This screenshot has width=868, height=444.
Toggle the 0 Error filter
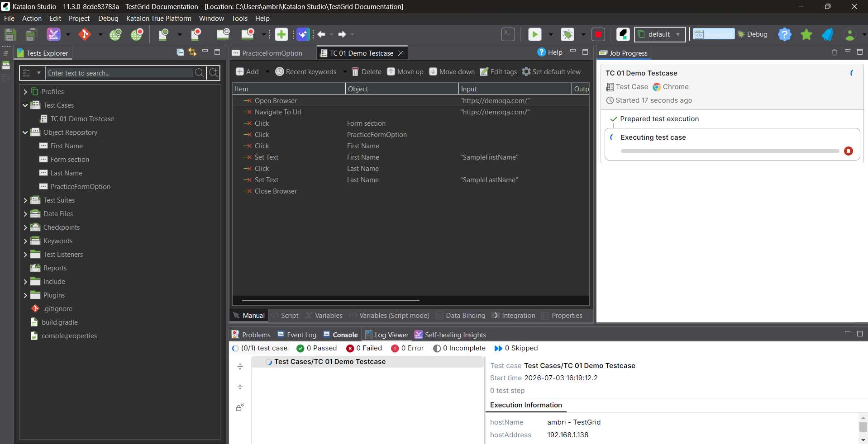[408, 348]
